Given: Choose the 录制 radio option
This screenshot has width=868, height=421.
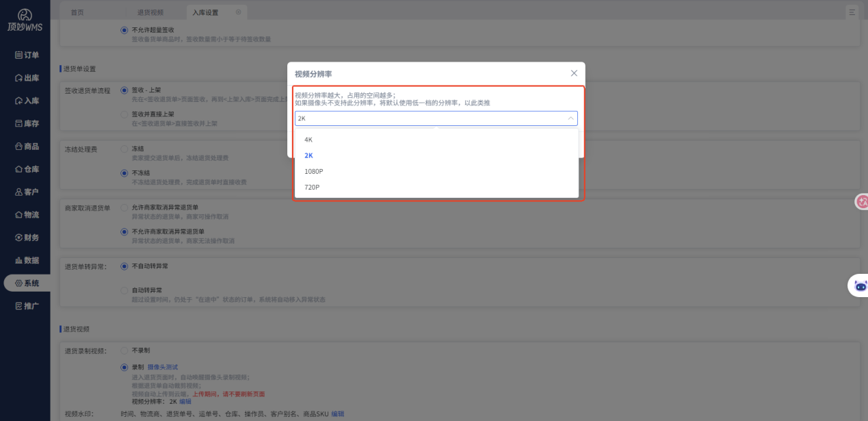Looking at the screenshot, I should (124, 367).
